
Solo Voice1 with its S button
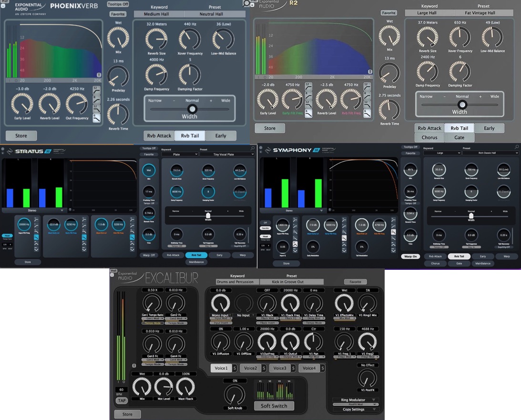pyautogui.click(x=235, y=368)
